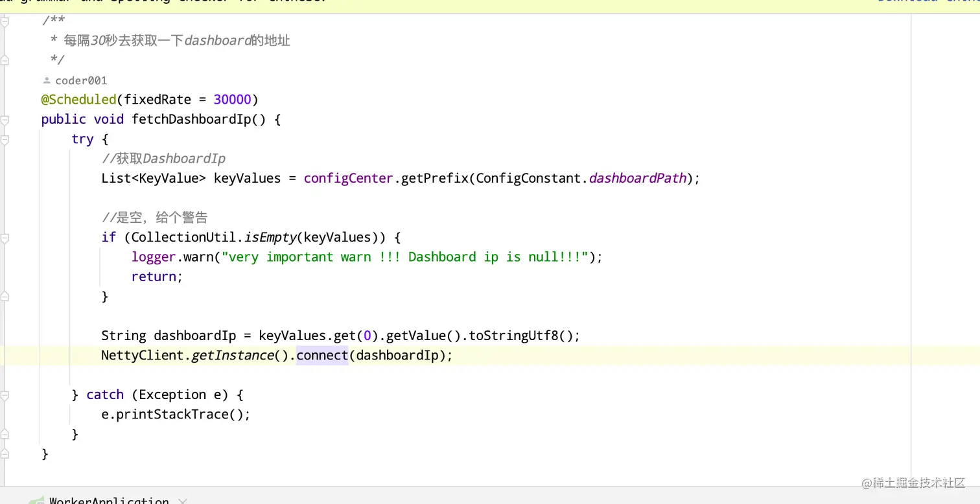The height and width of the screenshot is (504, 980).
Task: Switch to the WorkerApplication tab
Action: tap(109, 501)
